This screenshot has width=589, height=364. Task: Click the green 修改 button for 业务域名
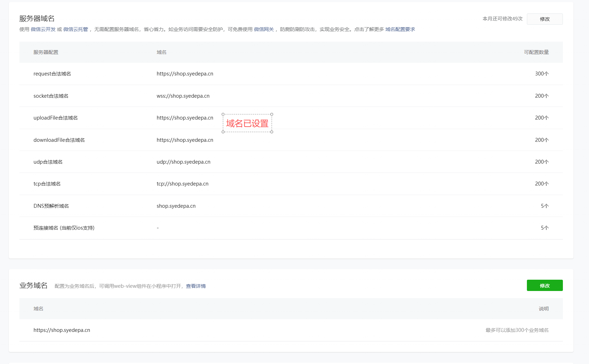[545, 286]
